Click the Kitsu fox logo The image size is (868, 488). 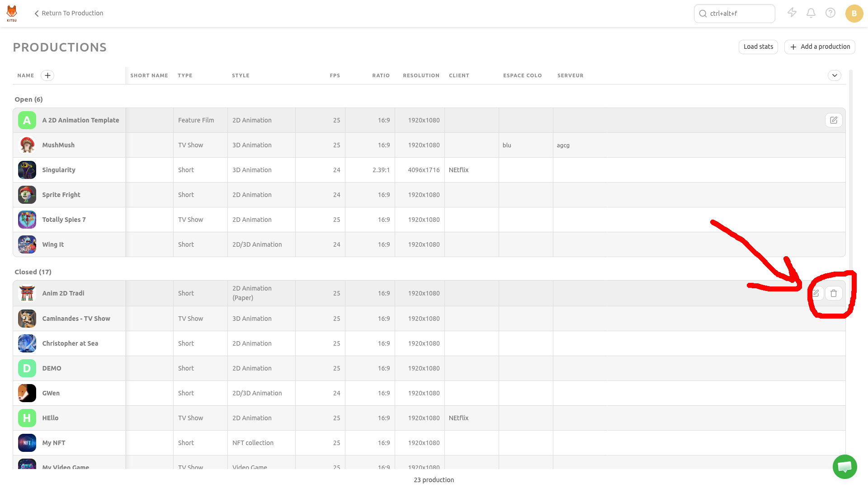12,13
